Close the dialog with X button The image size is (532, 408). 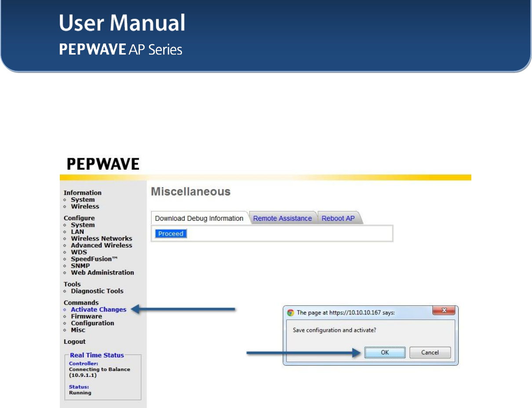click(444, 310)
